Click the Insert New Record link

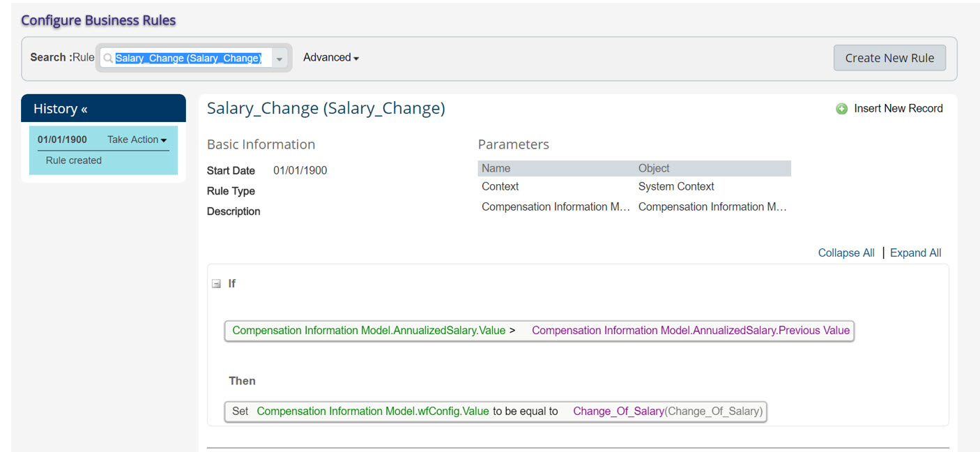click(x=898, y=109)
